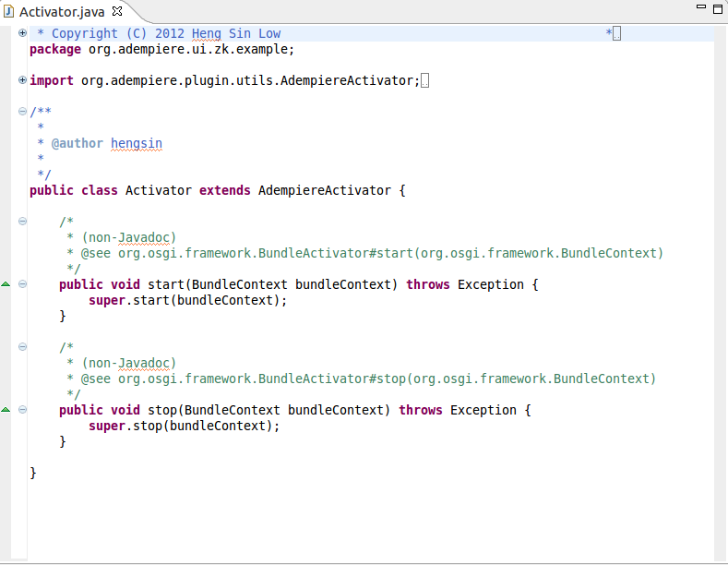This screenshot has width=728, height=565.
Task: Fold the start method body
Action: click(x=22, y=284)
